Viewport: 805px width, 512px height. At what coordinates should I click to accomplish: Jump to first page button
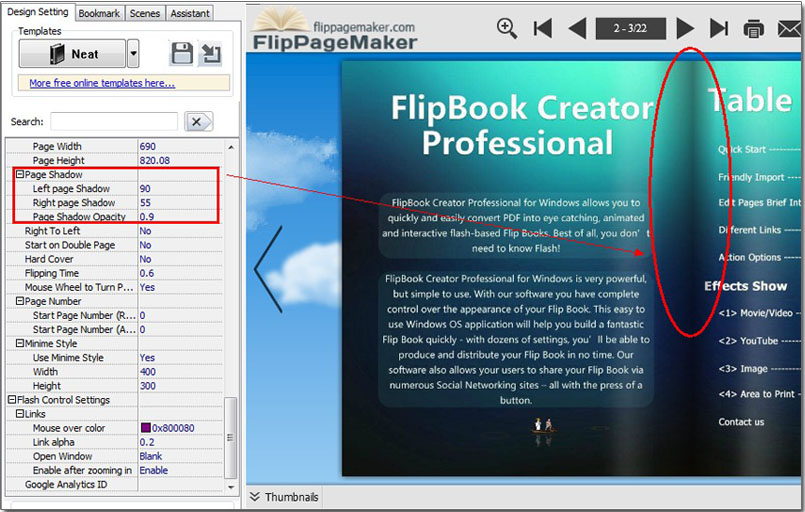[542, 28]
